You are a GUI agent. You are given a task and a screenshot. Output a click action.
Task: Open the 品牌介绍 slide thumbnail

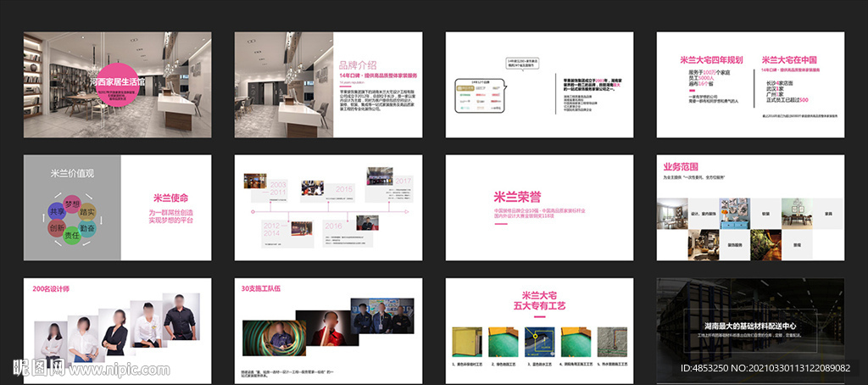pos(328,85)
